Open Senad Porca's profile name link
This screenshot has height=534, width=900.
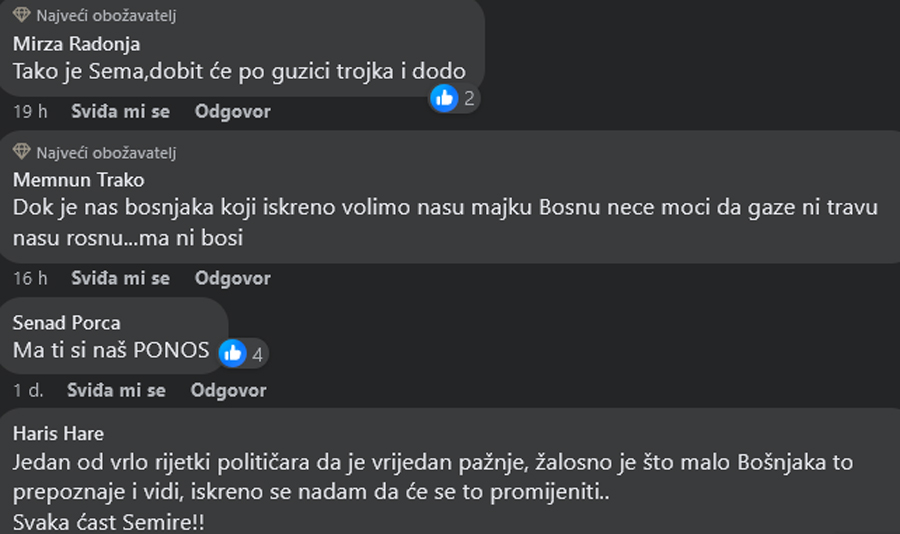click(67, 323)
